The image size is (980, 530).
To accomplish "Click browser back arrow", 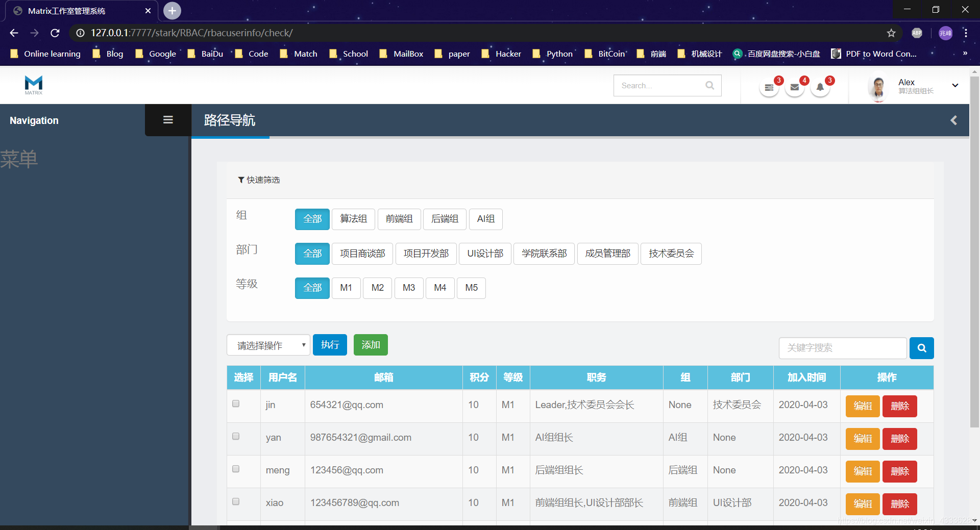I will coord(14,33).
